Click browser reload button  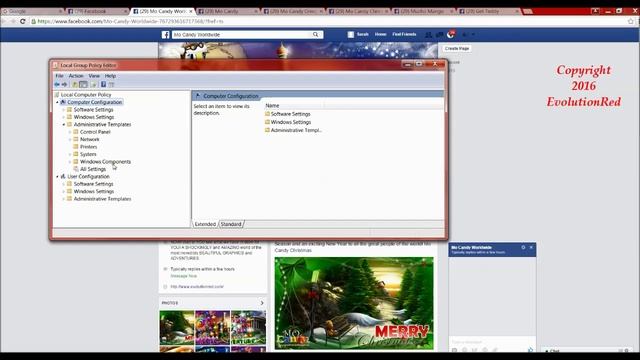(22, 21)
